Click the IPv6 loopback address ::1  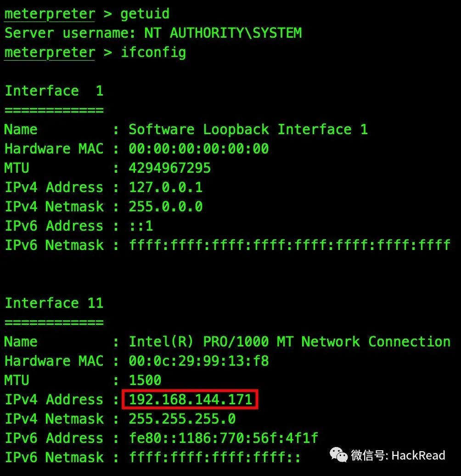pyautogui.click(x=141, y=226)
